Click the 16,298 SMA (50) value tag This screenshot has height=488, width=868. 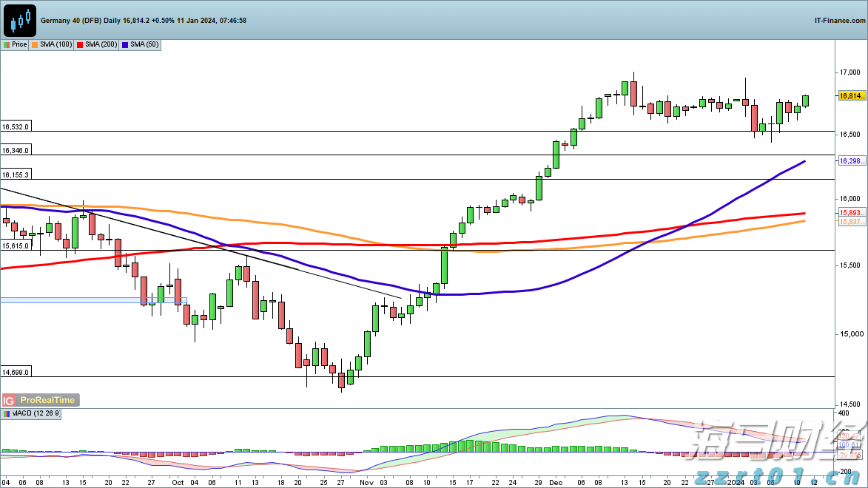click(x=851, y=160)
